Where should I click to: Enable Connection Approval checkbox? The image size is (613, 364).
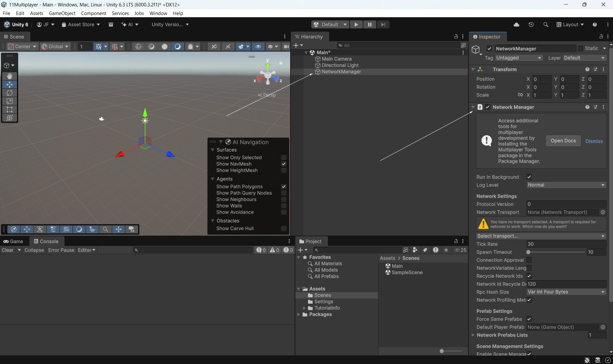coord(529,260)
